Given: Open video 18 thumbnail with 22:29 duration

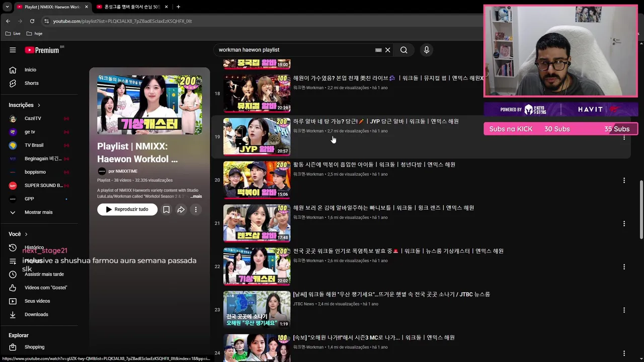Looking at the screenshot, I should pyautogui.click(x=257, y=94).
